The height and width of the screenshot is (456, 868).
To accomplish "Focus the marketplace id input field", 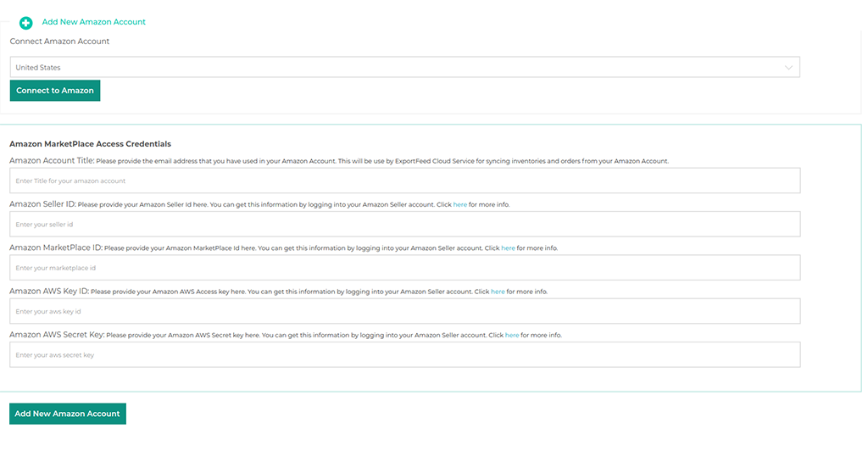I will click(404, 268).
